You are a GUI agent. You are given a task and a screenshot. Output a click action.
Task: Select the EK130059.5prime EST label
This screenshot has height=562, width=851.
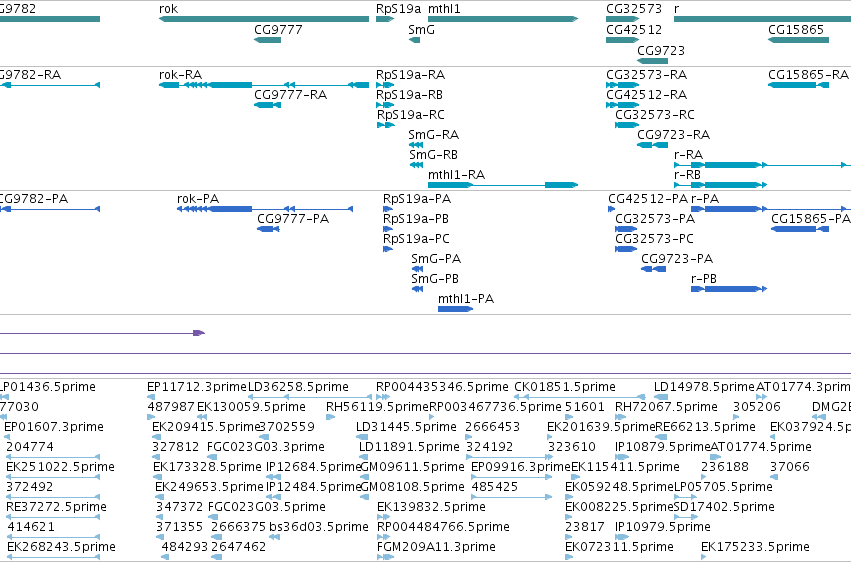tap(251, 407)
